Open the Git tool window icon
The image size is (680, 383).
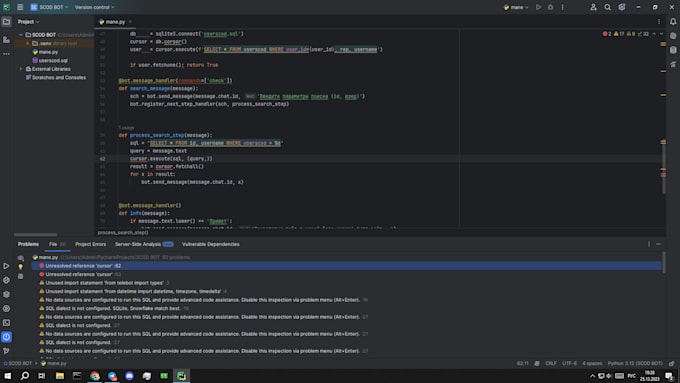(x=6, y=350)
